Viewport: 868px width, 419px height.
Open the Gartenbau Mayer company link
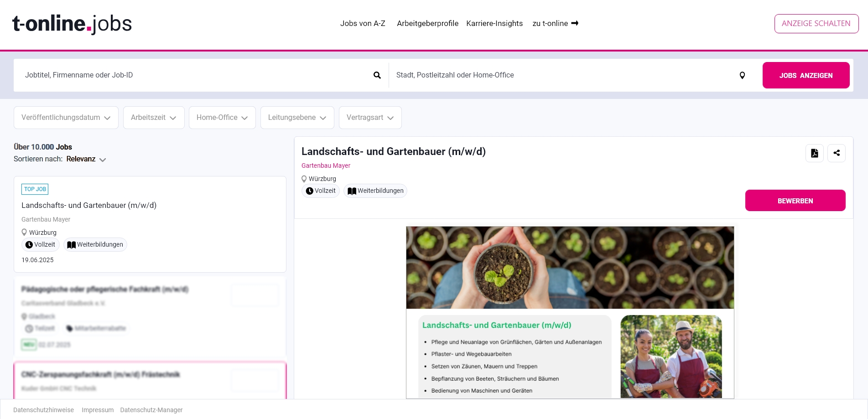326,166
